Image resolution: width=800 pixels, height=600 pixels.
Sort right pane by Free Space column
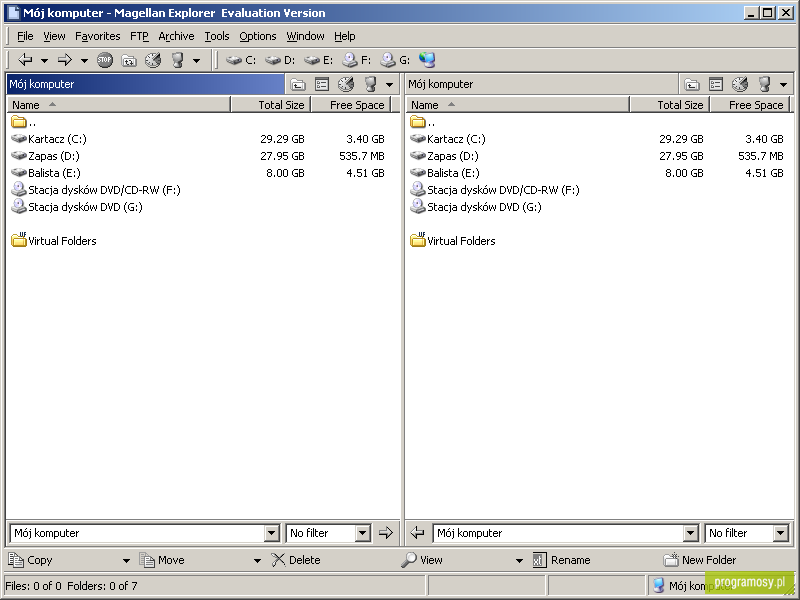pos(750,105)
